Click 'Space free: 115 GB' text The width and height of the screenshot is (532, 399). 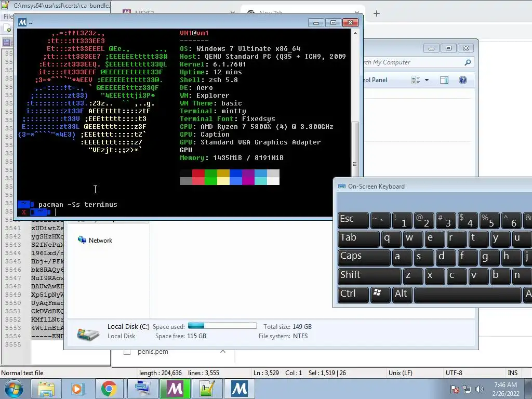click(180, 336)
